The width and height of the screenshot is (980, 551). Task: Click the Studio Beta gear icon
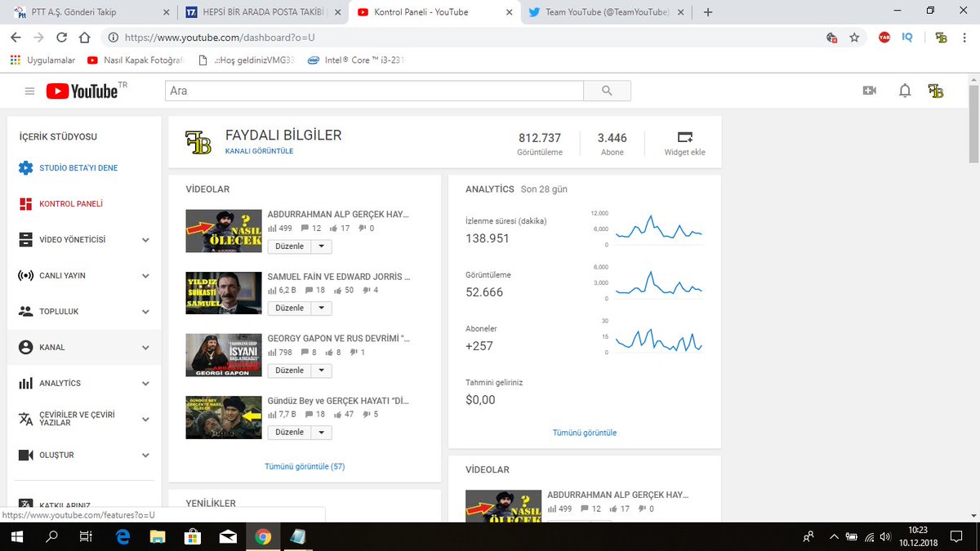(x=25, y=168)
